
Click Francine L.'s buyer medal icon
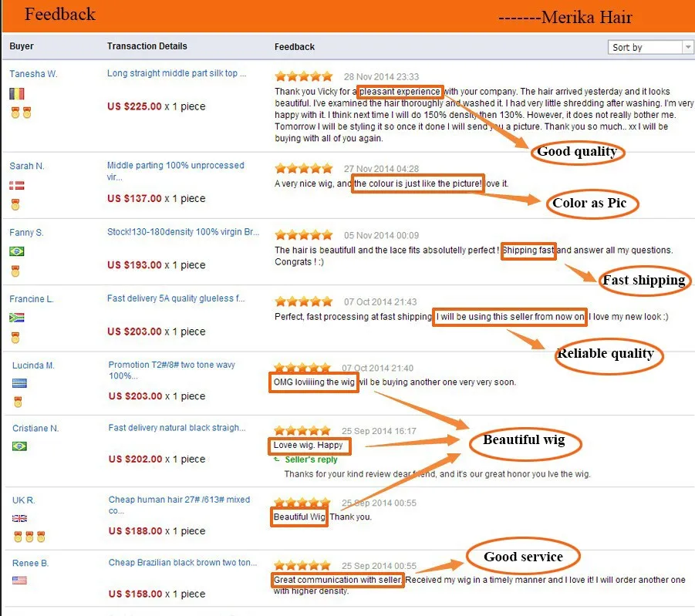tap(15, 338)
